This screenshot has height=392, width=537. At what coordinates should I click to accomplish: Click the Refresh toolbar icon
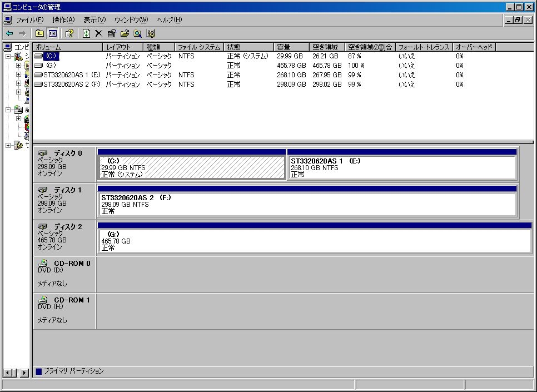click(86, 33)
